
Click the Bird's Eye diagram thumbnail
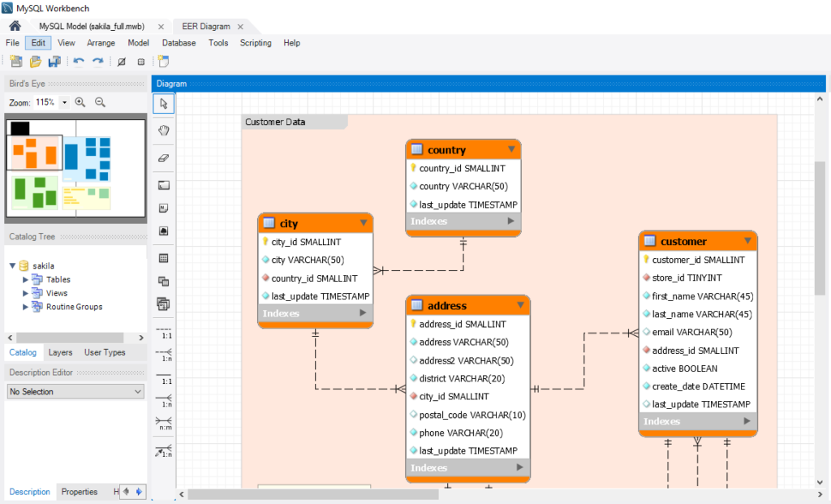point(75,170)
